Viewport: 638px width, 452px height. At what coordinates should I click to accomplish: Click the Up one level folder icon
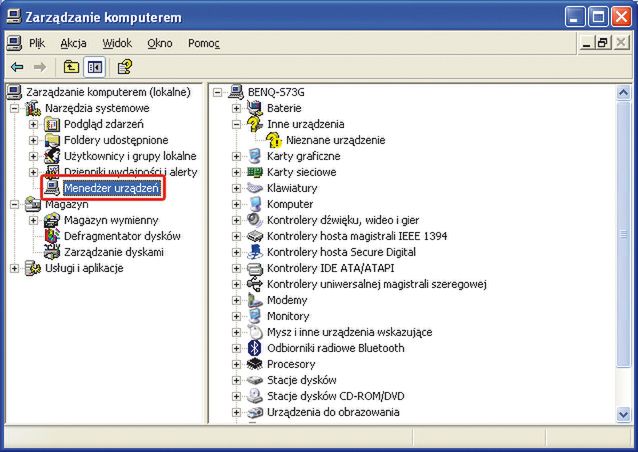coord(71,67)
